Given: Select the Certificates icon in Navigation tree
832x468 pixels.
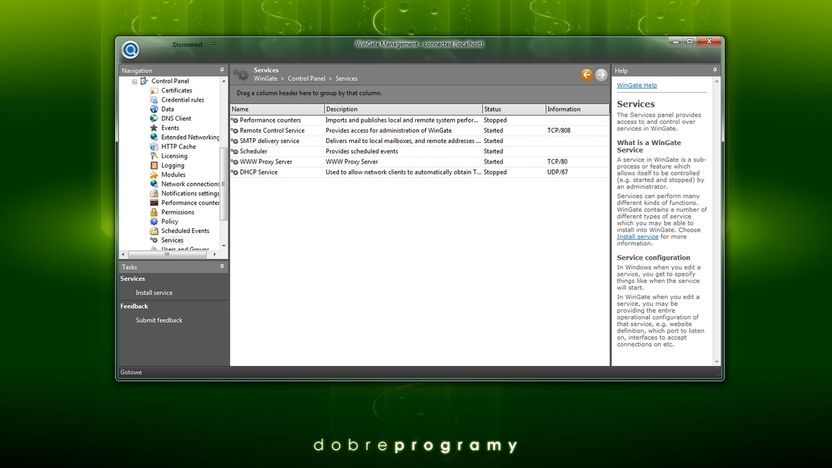Looking at the screenshot, I should 154,91.
